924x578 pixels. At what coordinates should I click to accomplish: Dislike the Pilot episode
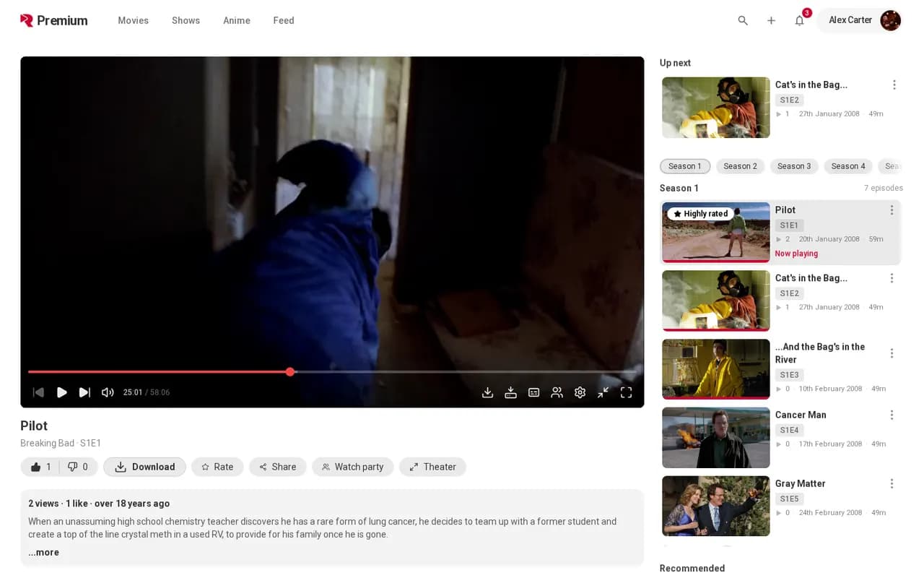(78, 467)
